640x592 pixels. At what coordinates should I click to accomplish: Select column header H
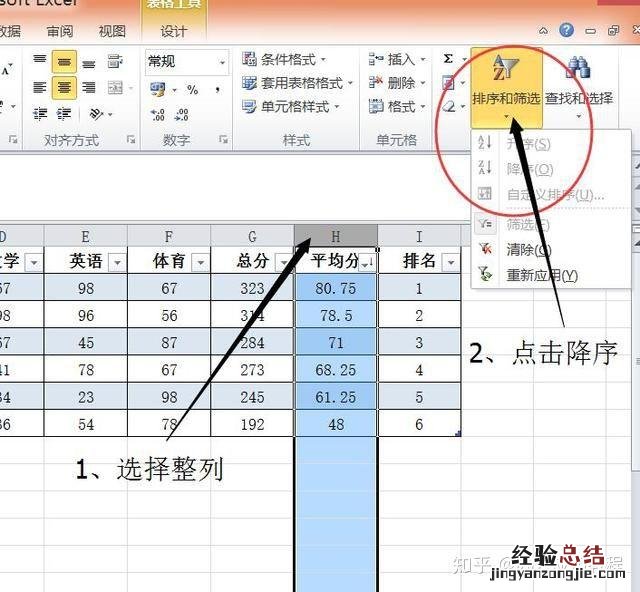point(336,236)
